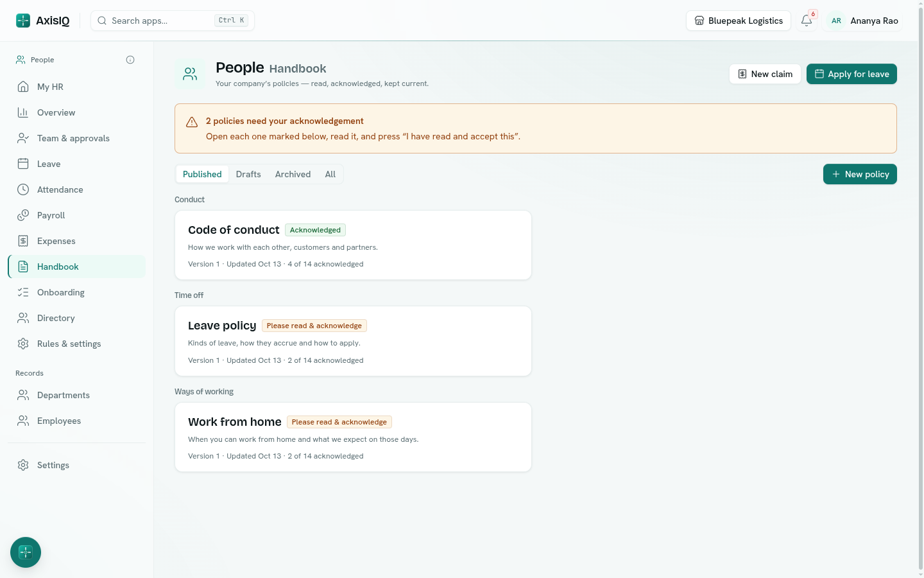924x578 pixels.
Task: Click the New policy button
Action: click(860, 174)
